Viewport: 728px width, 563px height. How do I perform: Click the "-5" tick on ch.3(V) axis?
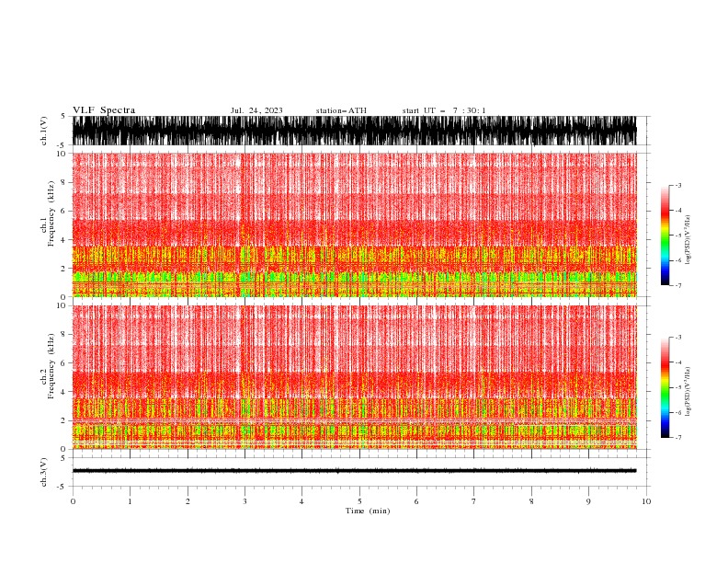63,487
